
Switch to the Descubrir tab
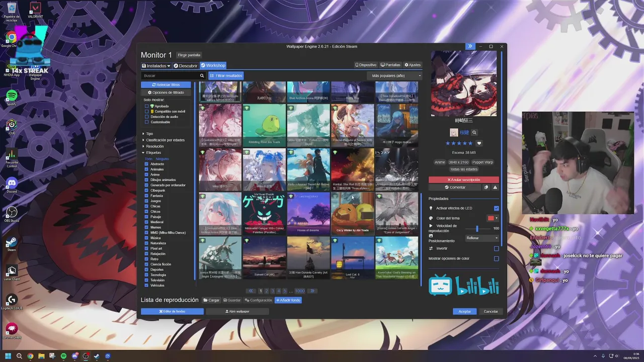186,66
